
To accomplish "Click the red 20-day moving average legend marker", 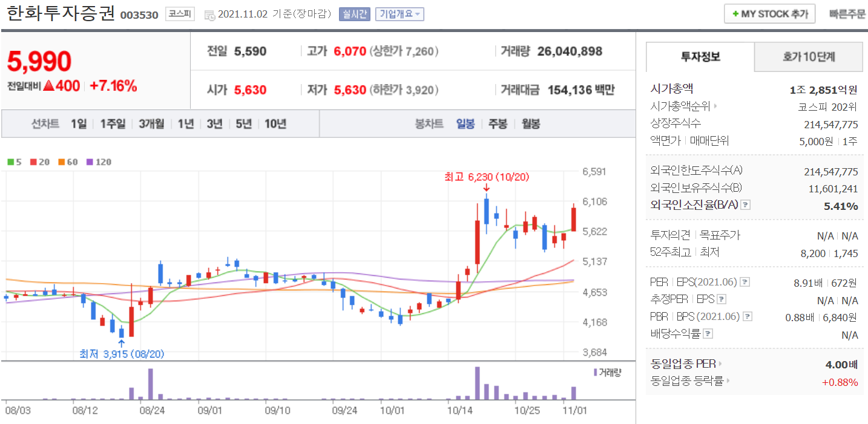I will [33, 162].
